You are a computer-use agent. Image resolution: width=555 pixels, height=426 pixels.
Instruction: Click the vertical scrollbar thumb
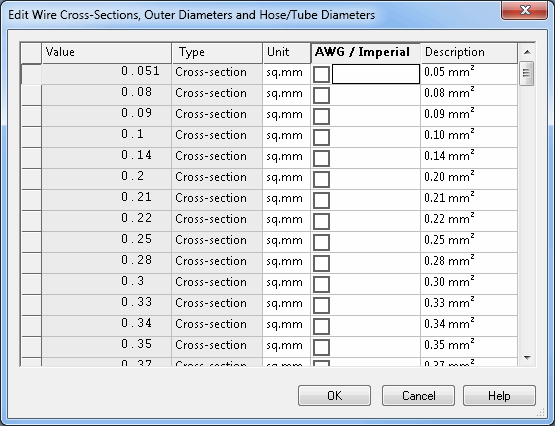point(526,73)
